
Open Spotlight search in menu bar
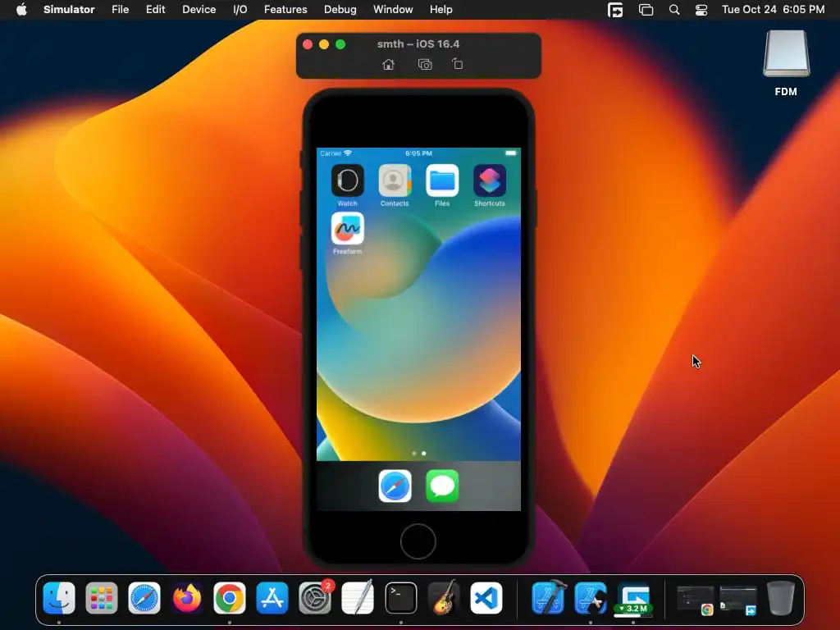(x=674, y=10)
